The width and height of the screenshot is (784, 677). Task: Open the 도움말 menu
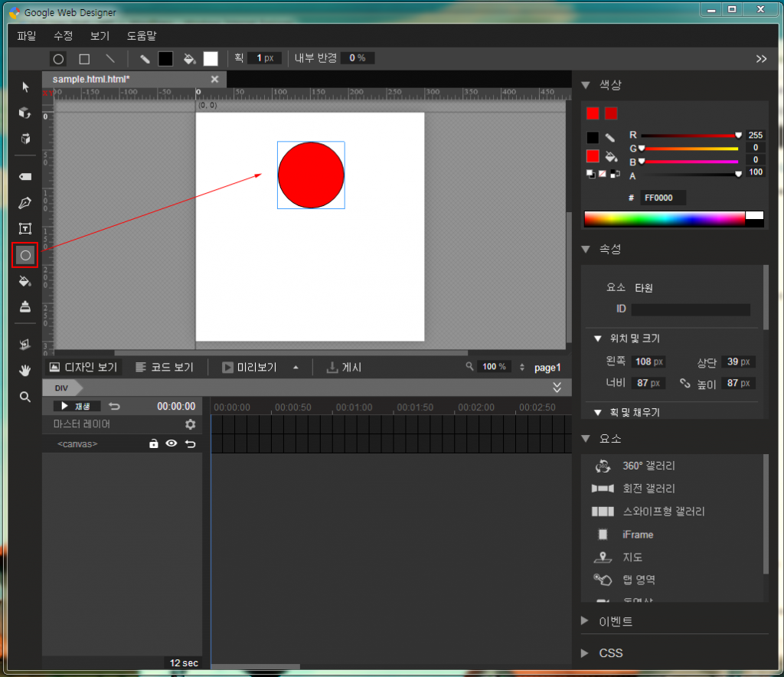pos(142,36)
